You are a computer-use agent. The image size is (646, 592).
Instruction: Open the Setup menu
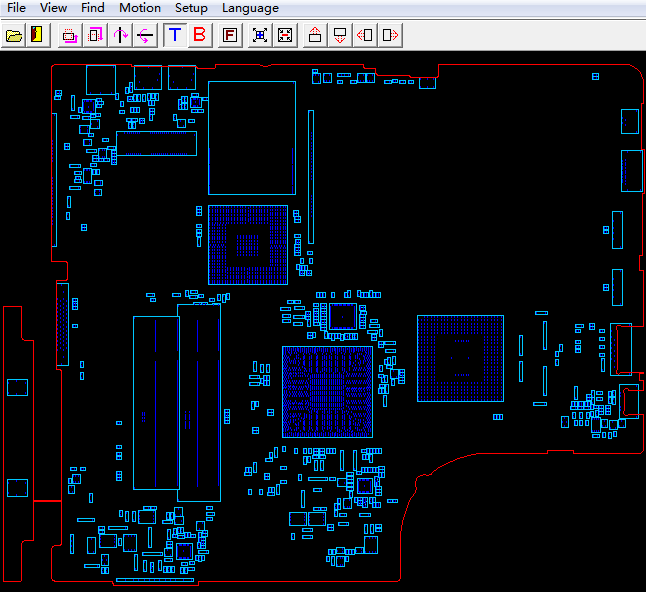tap(191, 8)
